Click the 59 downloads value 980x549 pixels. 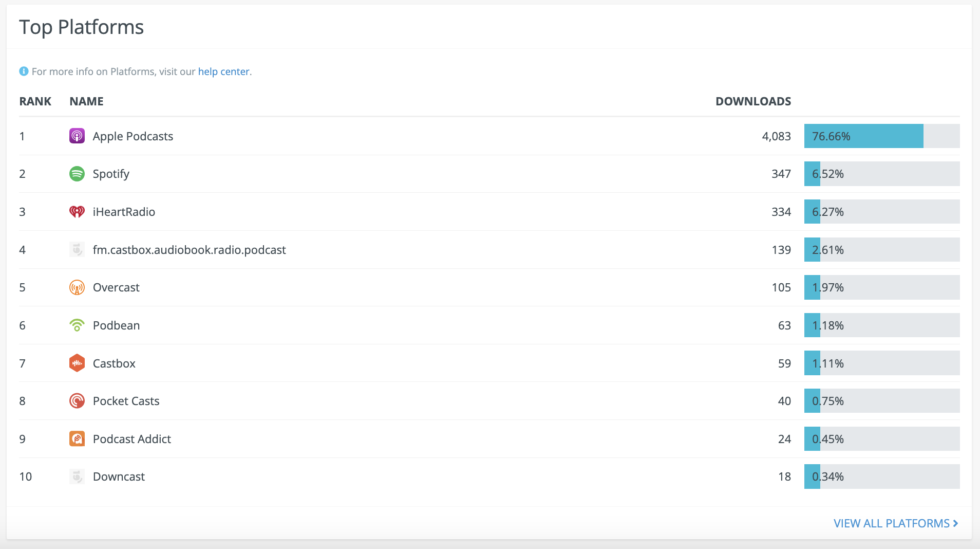(784, 363)
